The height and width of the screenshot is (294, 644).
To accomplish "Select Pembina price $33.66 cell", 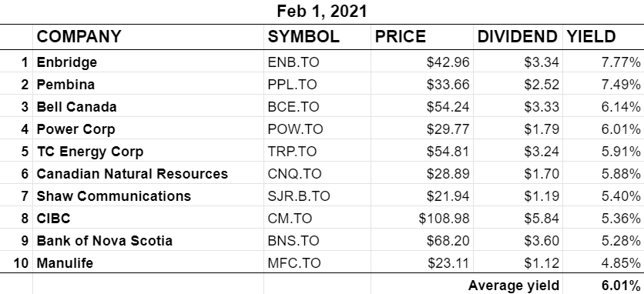I will pos(422,84).
